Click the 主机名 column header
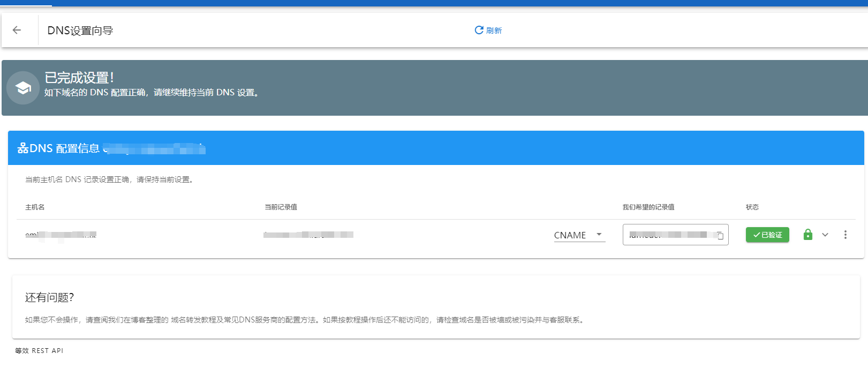 click(35, 207)
